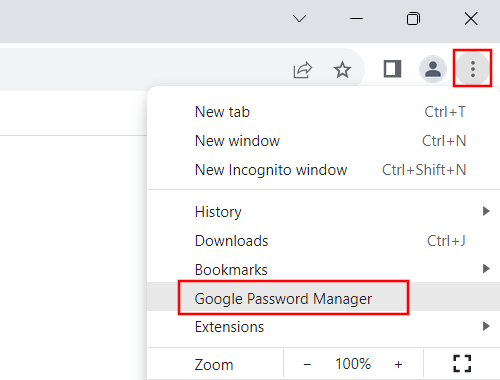Click the Ctrl+Shift+N shortcut text

pyautogui.click(x=424, y=170)
